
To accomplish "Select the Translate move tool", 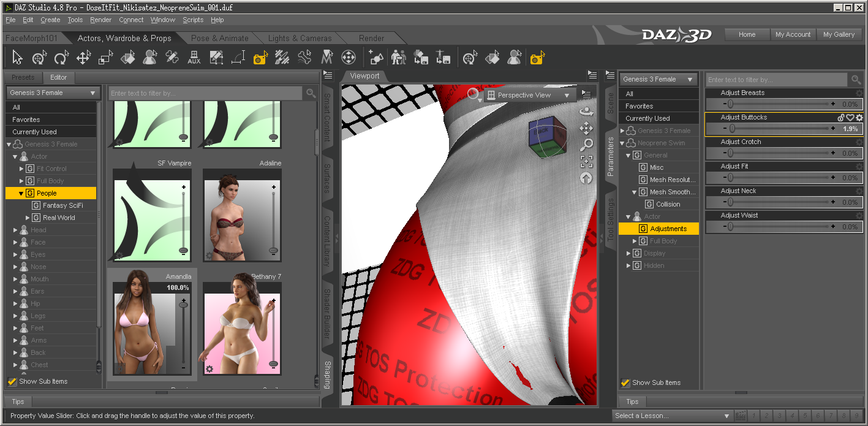I will 83,58.
